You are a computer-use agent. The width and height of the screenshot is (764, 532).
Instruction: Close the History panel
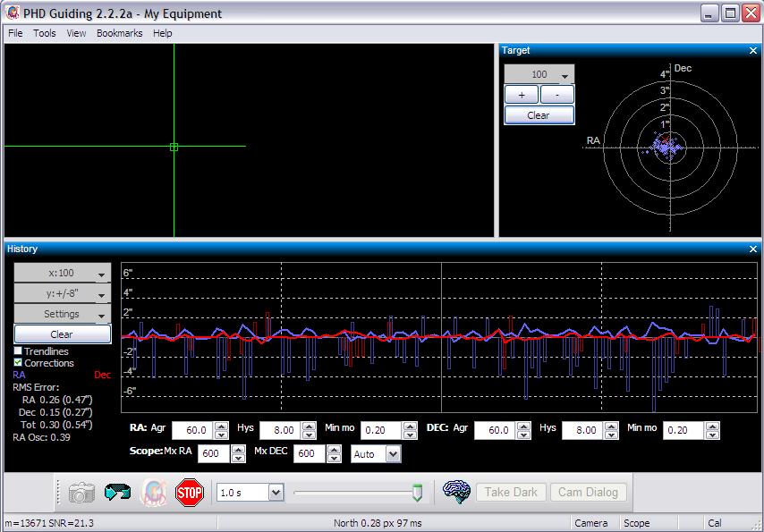[753, 249]
